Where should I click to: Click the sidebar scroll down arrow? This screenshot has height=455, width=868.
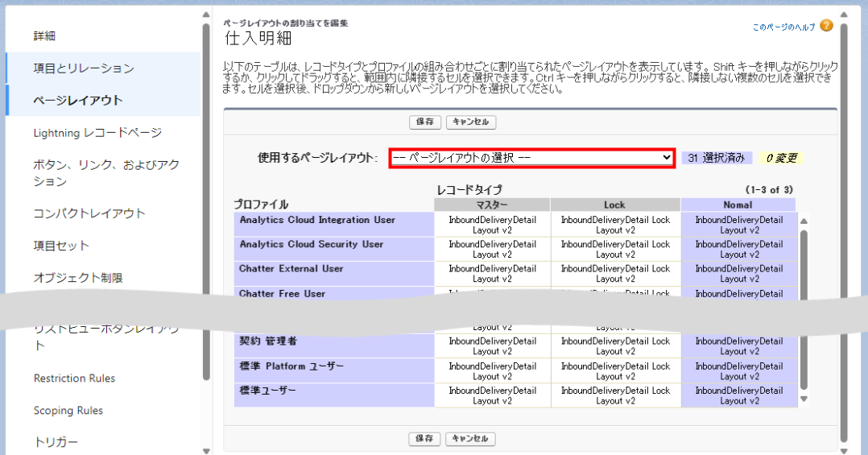[206, 450]
